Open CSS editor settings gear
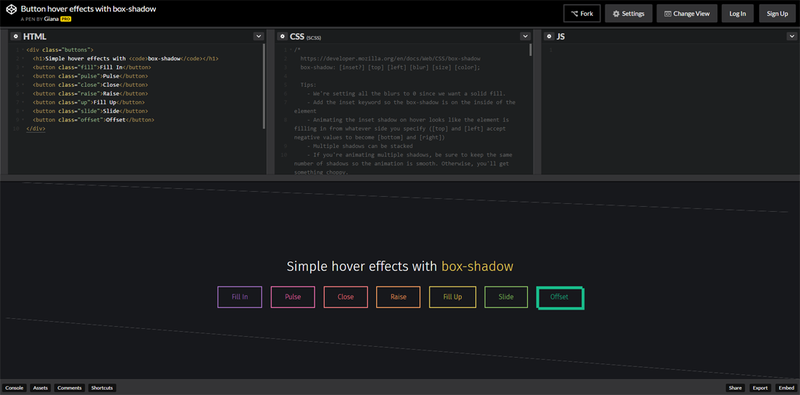The width and height of the screenshot is (800, 395). 282,37
